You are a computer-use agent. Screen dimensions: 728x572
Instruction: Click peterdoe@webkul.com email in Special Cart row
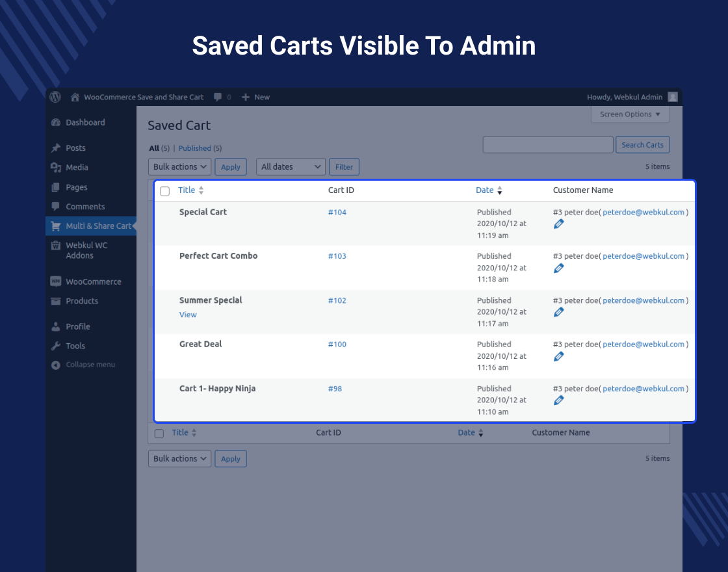(643, 212)
